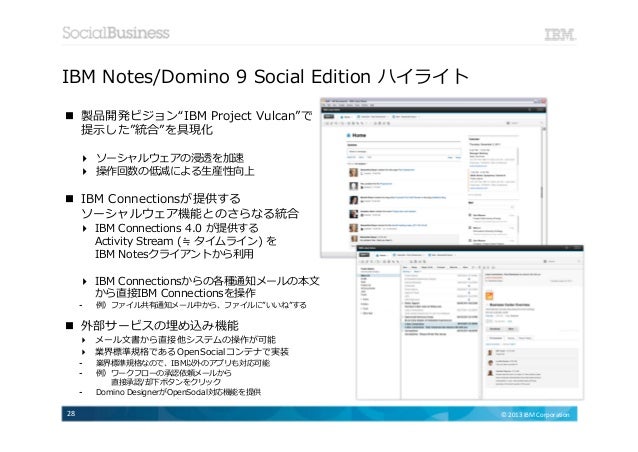Click the line "ソーシャルウェアの浸透を加速"
The image size is (638, 452).
click(170, 157)
